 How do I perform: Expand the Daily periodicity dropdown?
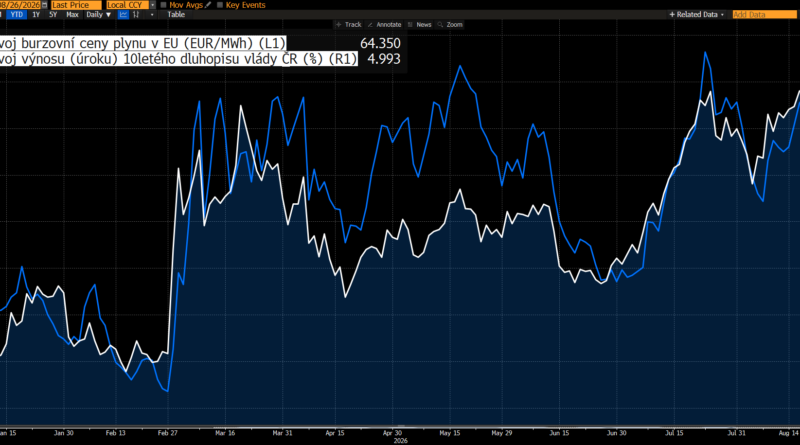coord(98,15)
